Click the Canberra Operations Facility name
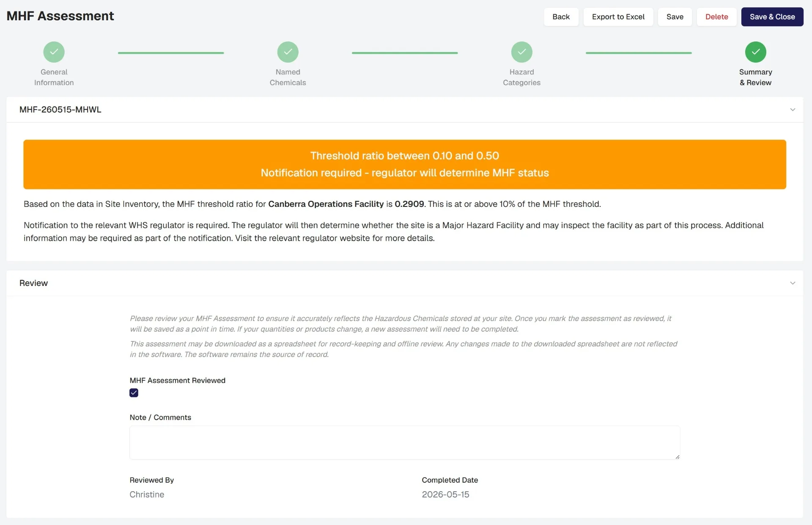 (326, 204)
